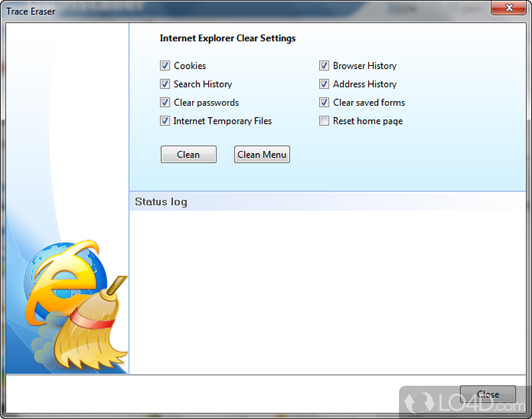Click the Close button at bottom

pyautogui.click(x=488, y=394)
